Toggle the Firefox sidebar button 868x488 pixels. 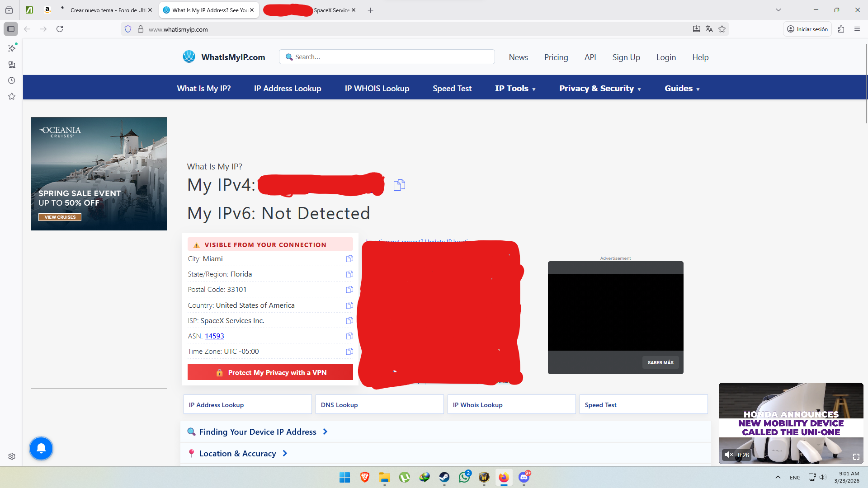point(11,29)
